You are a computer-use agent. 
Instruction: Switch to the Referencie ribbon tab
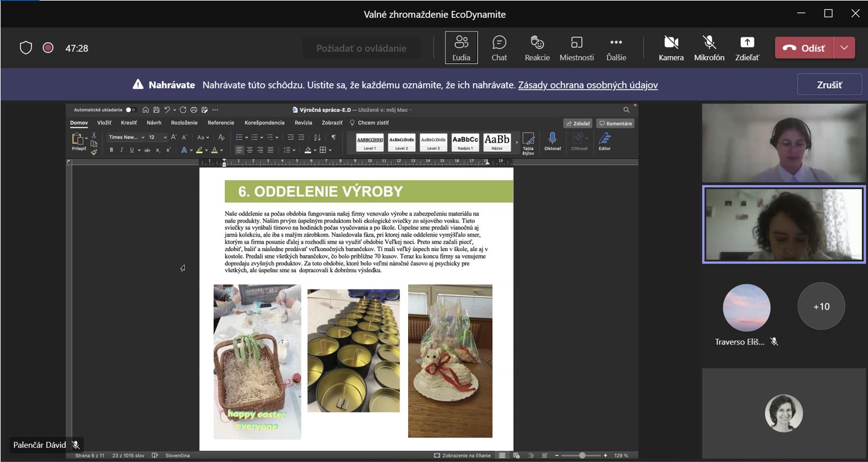(221, 123)
